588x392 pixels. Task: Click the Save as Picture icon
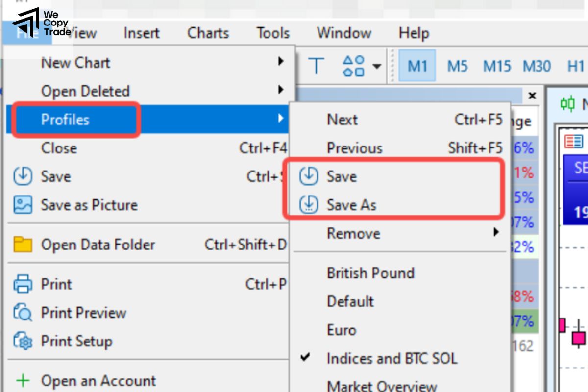click(x=23, y=205)
